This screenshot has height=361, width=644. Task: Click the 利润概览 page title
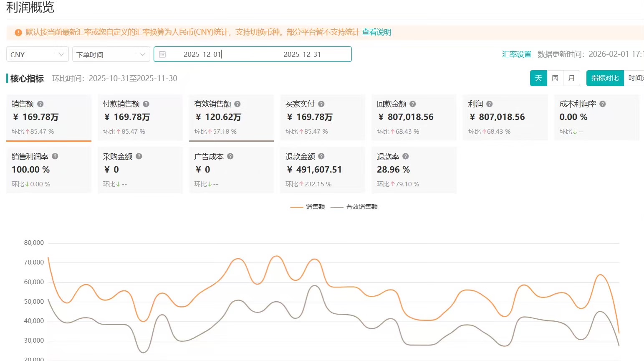point(30,7)
